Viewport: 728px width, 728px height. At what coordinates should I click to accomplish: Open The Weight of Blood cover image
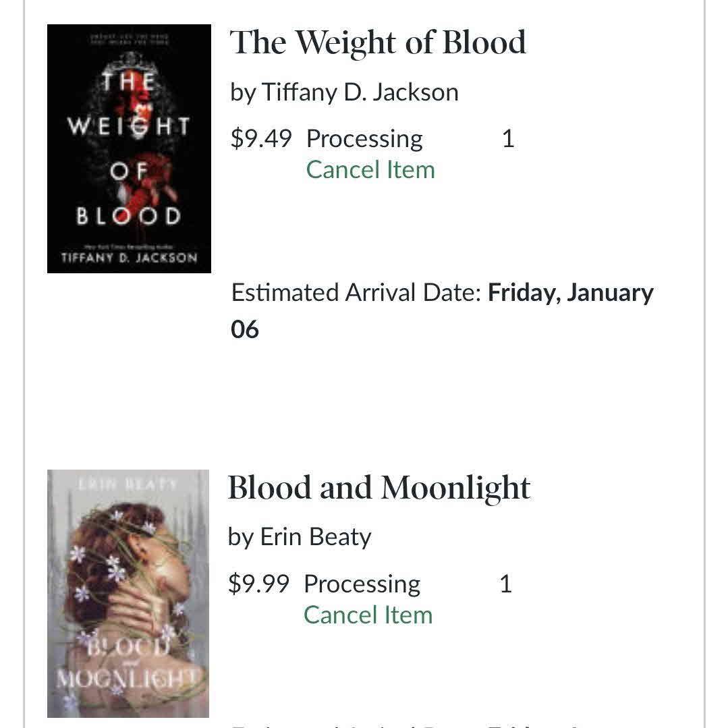[x=129, y=148]
